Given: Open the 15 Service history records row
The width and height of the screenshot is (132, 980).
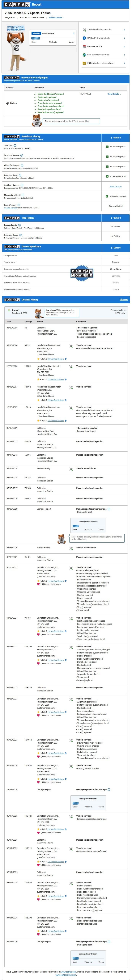Looking at the screenshot, I should [103, 30].
